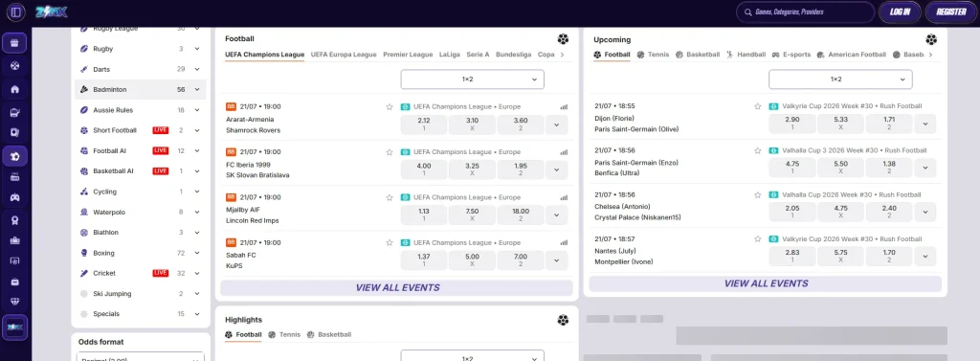
Task: Click the Cycling sport icon
Action: coord(84,192)
